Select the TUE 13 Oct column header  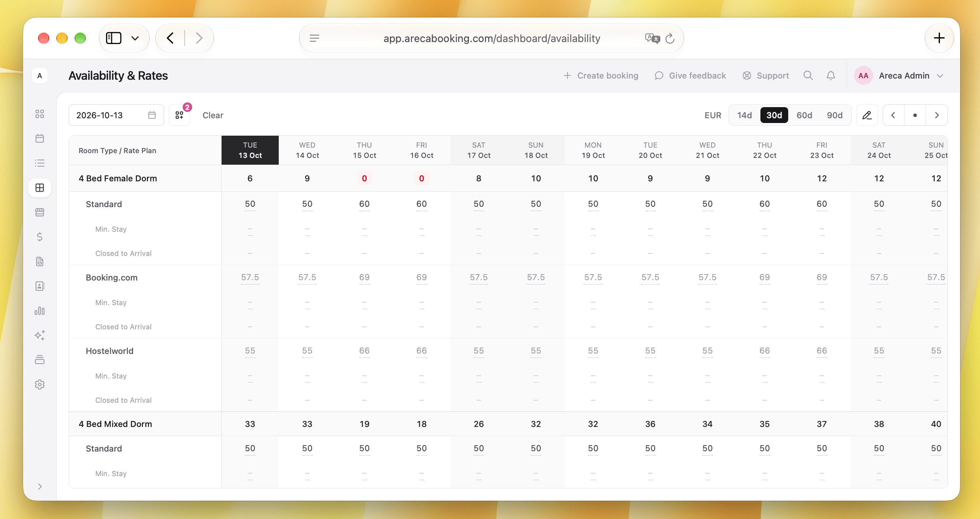coord(250,150)
